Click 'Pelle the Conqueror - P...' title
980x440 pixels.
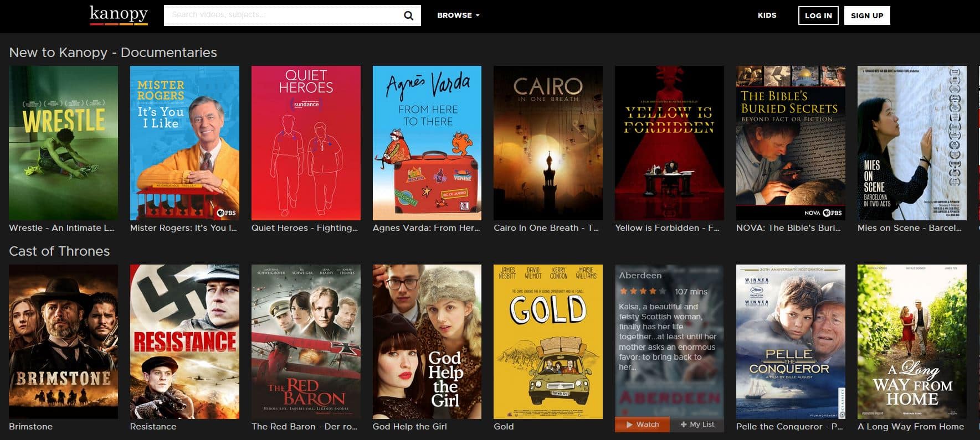click(x=789, y=426)
